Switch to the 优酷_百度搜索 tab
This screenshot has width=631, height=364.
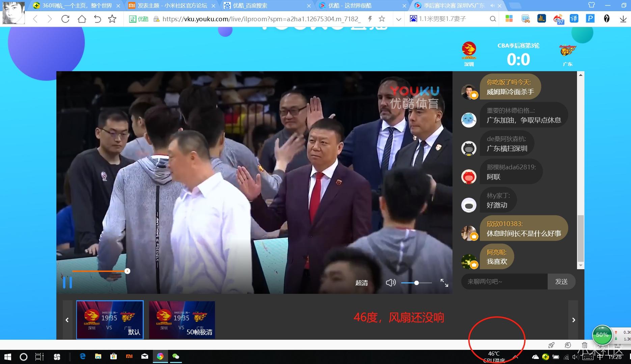pyautogui.click(x=268, y=5)
